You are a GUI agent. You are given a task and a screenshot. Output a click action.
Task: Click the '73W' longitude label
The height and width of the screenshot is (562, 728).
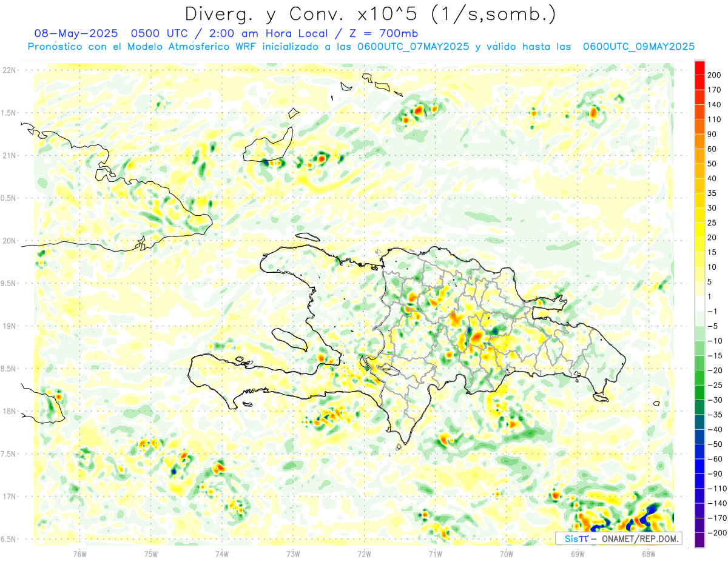pyautogui.click(x=293, y=554)
